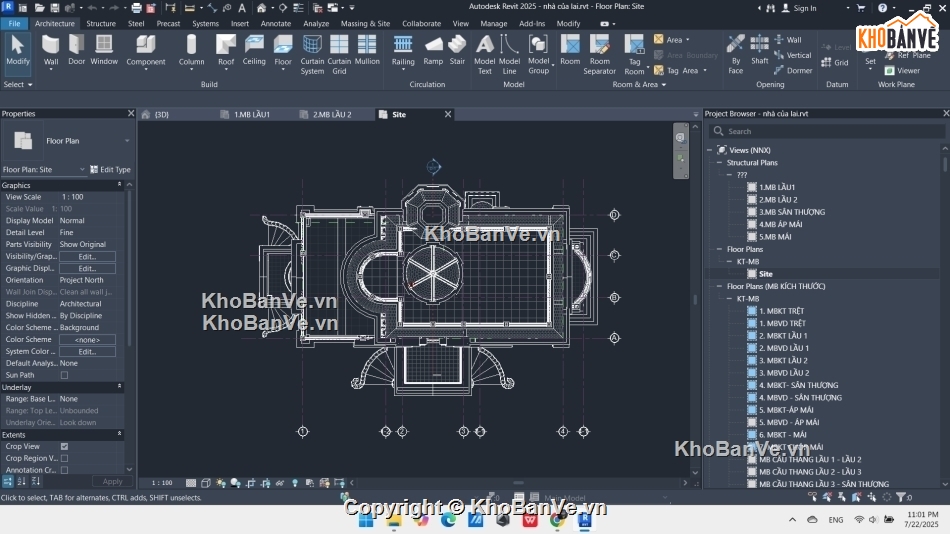Screen dimensions: 950x534
Task: Open the work plane Viewer
Action: (902, 70)
